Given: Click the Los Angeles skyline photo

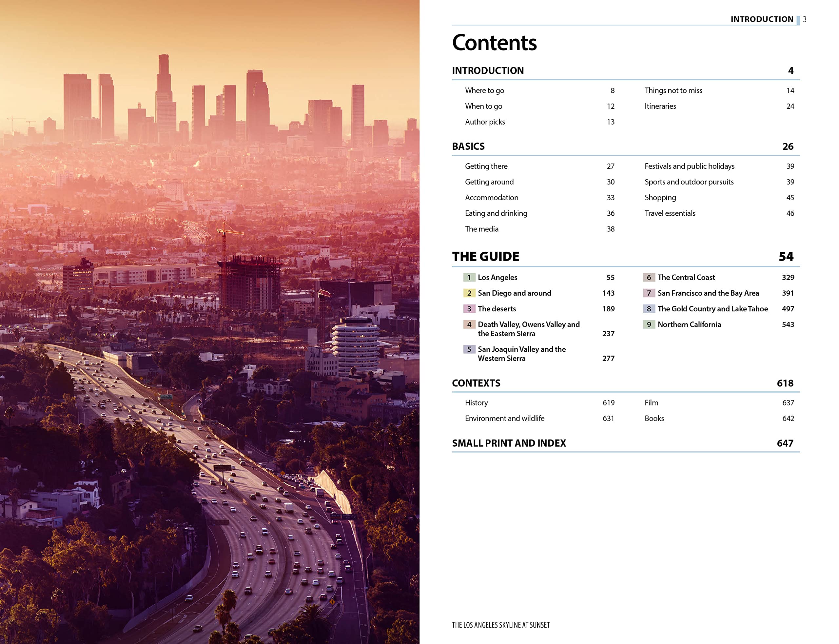Looking at the screenshot, I should coord(209,322).
